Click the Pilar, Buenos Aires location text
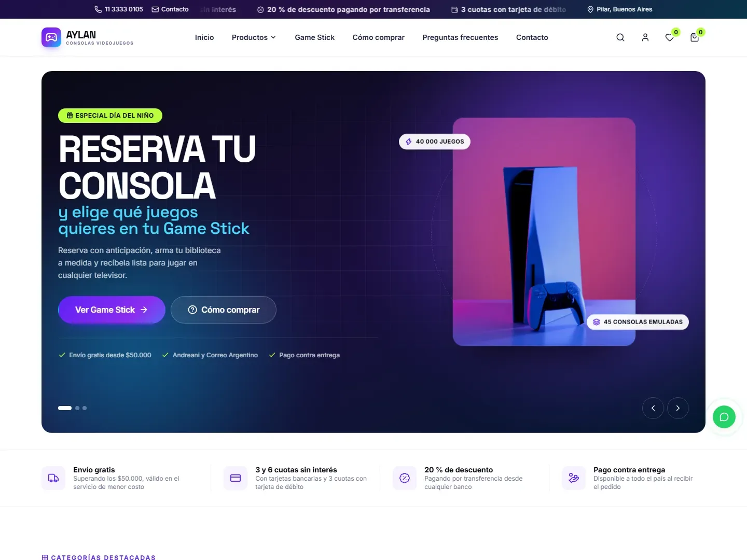Viewport: 747px width, 560px height. [x=625, y=9]
